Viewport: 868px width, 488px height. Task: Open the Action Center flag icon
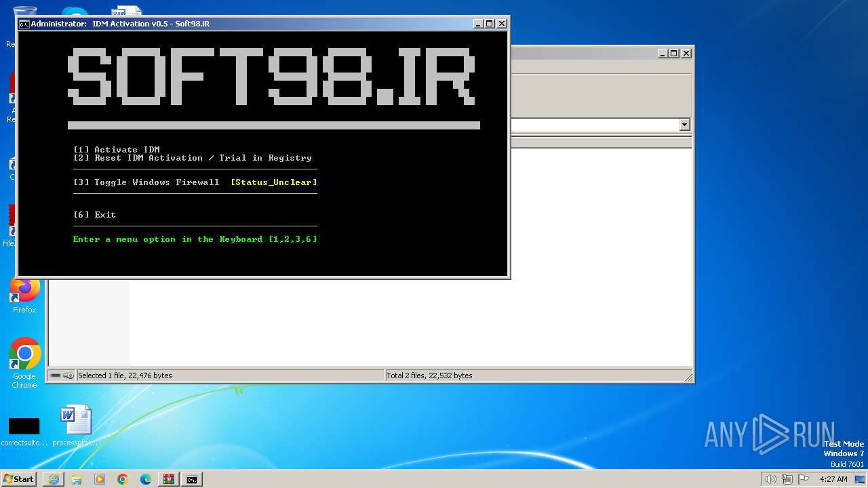804,479
